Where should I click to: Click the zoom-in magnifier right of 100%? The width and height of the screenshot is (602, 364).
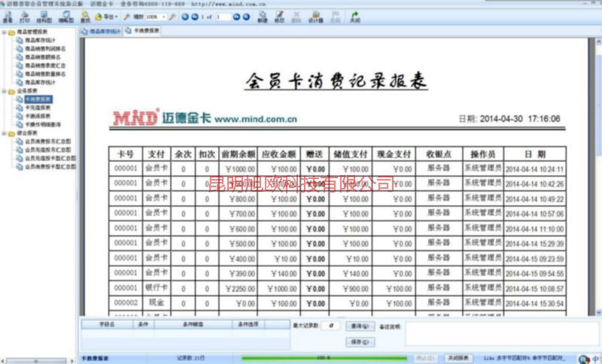(x=172, y=17)
